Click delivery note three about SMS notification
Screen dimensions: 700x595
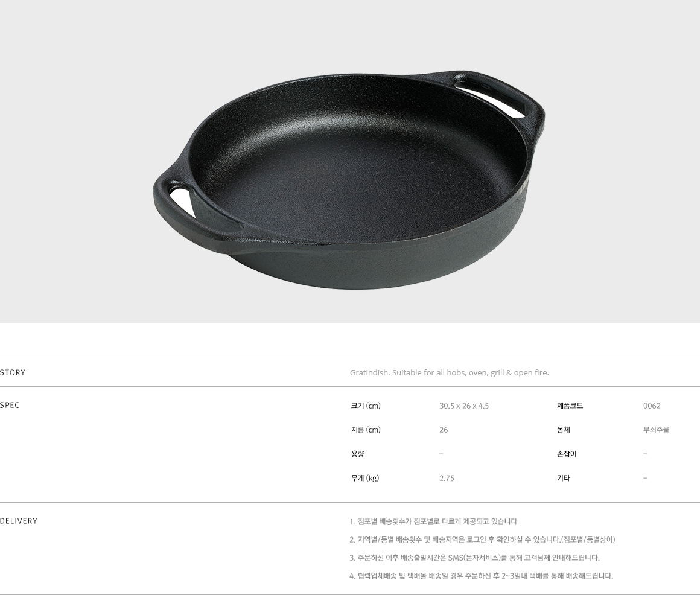475,558
